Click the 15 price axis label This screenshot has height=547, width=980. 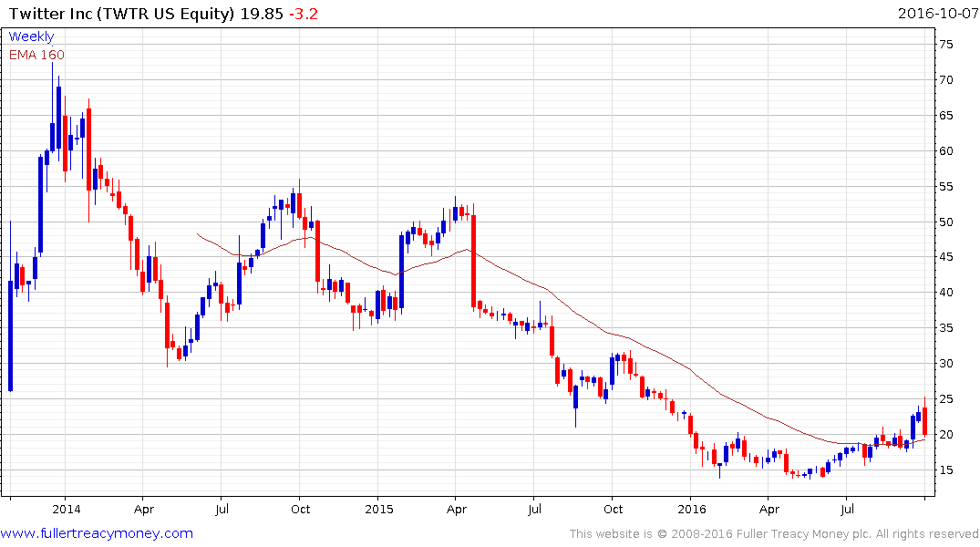pyautogui.click(x=945, y=470)
